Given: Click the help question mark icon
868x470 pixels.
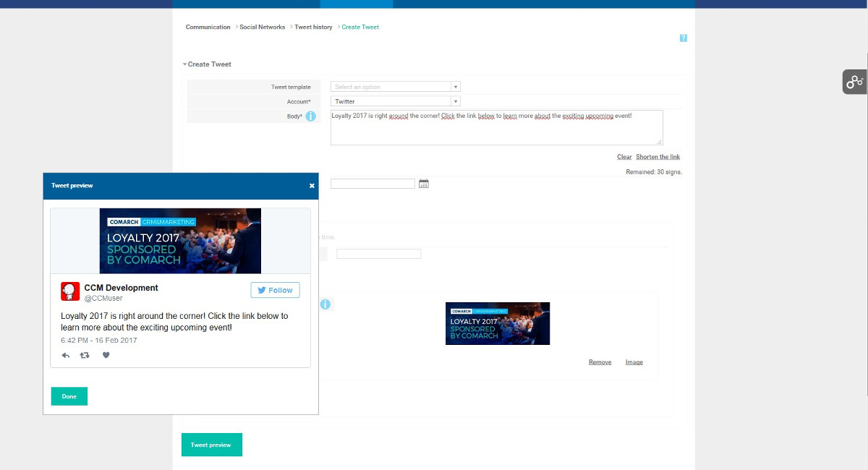Looking at the screenshot, I should (x=683, y=38).
